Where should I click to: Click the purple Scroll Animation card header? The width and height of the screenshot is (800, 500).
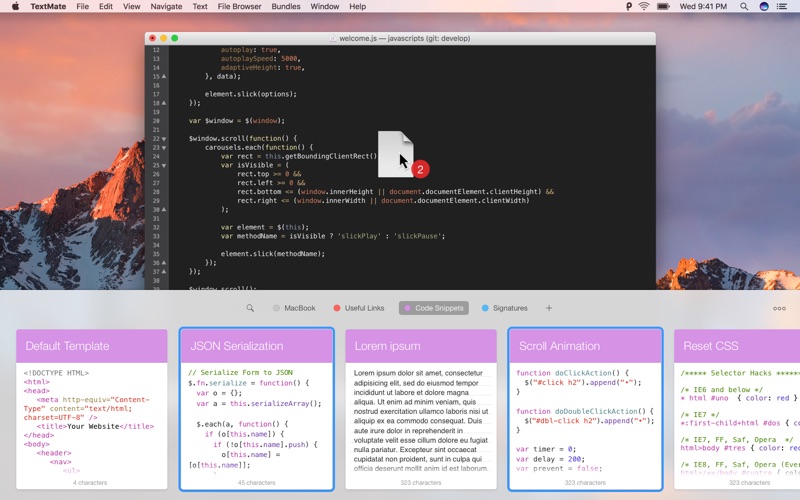click(584, 346)
